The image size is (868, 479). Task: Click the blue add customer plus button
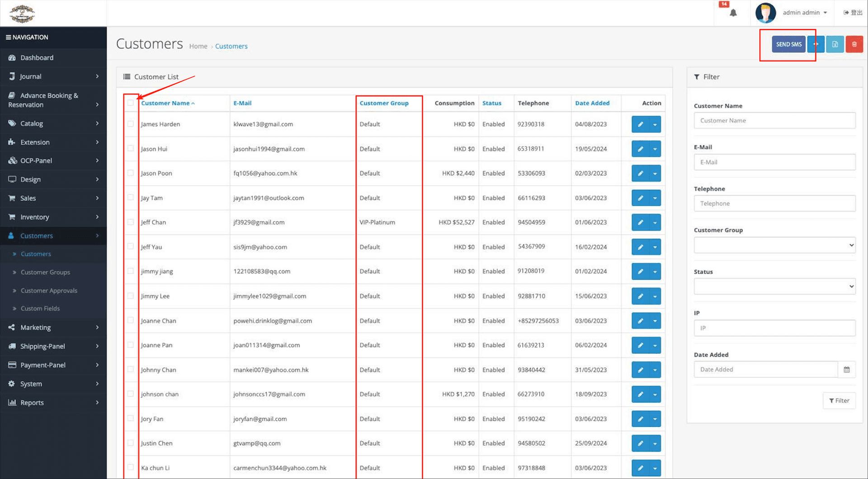tap(816, 44)
